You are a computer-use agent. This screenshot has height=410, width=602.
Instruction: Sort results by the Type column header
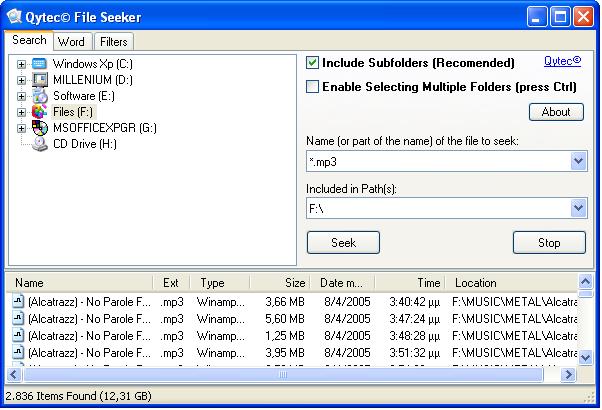[220, 283]
